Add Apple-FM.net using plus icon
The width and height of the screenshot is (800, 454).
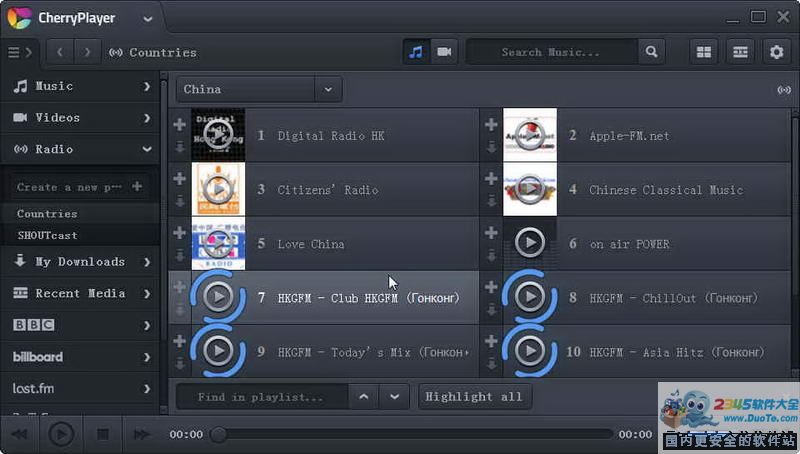click(491, 125)
